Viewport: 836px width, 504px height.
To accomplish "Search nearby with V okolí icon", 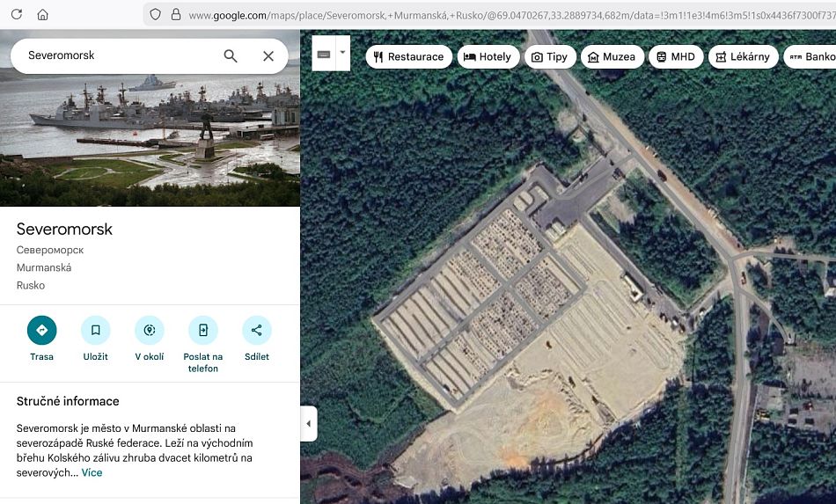I will [149, 331].
